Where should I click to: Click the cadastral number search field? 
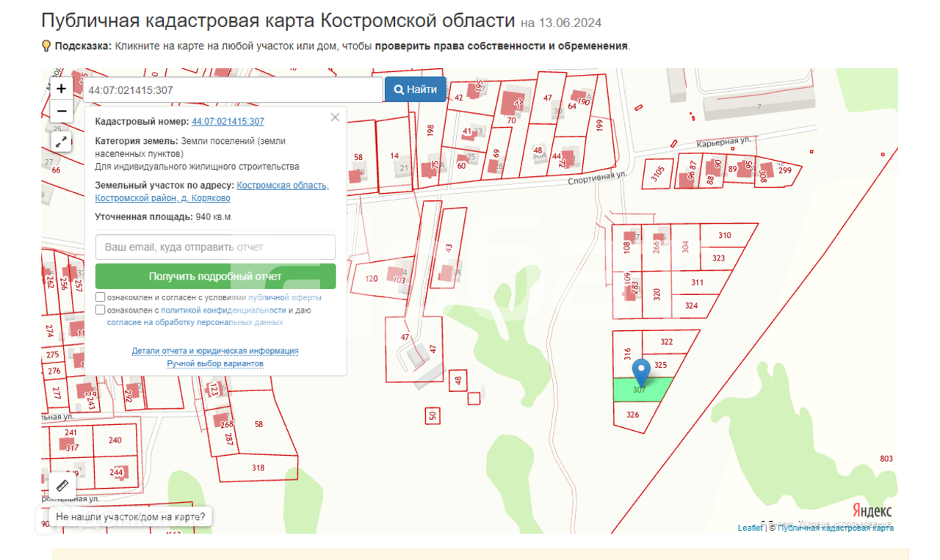[x=232, y=90]
